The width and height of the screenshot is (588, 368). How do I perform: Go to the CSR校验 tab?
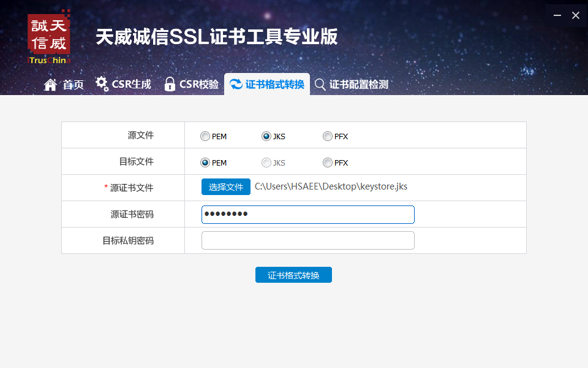[x=191, y=84]
